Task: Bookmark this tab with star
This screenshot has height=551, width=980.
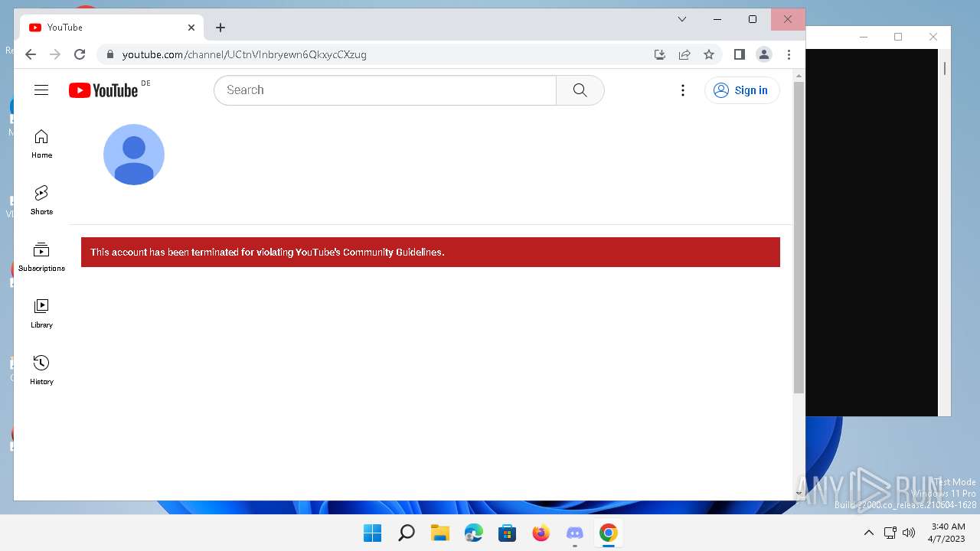Action: click(x=709, y=54)
